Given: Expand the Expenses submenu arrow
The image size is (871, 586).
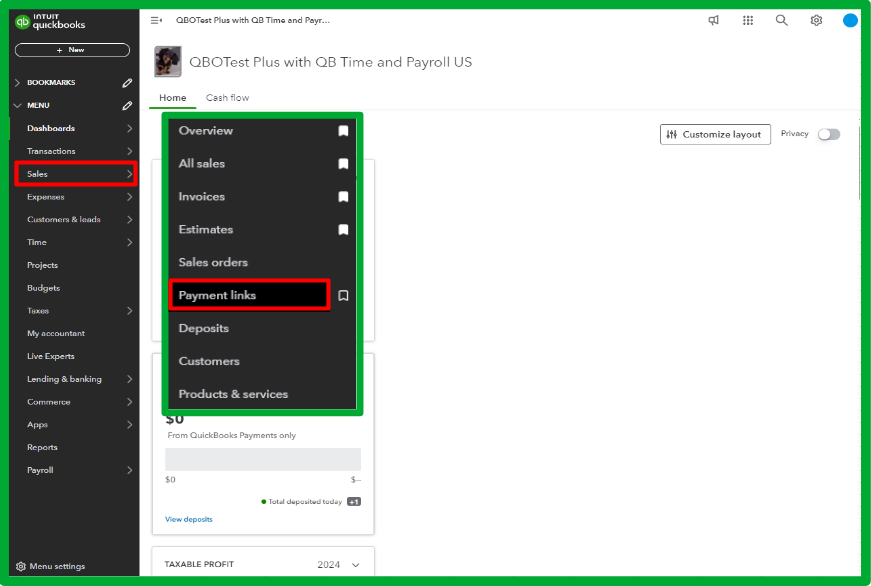Looking at the screenshot, I should (129, 197).
